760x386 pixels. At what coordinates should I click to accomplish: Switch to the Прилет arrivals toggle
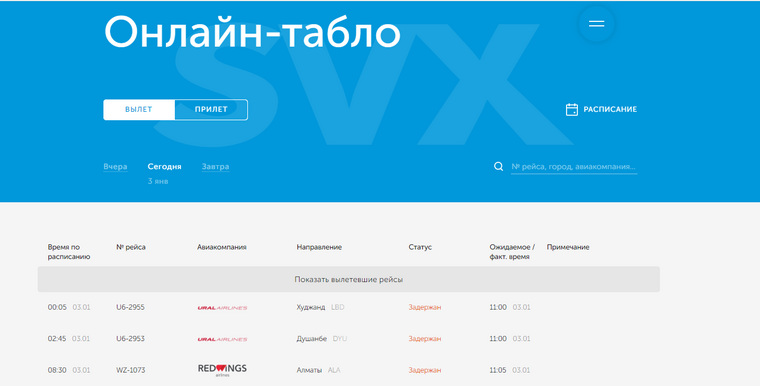tap(211, 110)
